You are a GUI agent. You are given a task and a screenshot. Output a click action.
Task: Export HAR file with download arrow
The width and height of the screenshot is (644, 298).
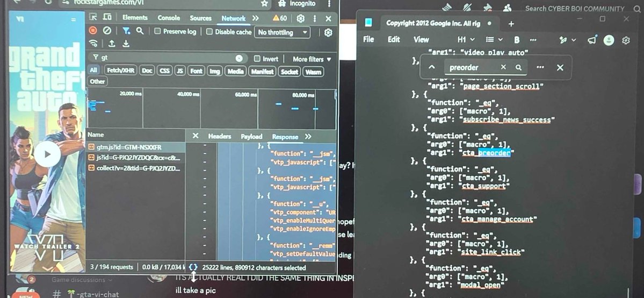coord(126,43)
